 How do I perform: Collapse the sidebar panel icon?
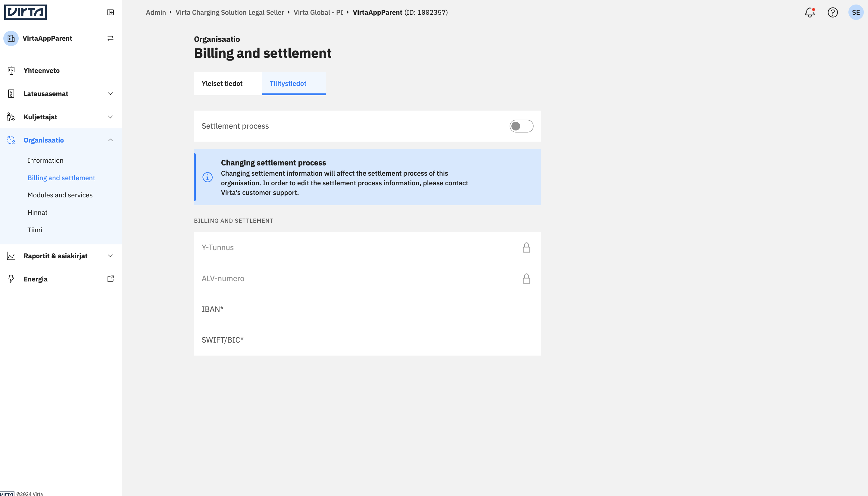pyautogui.click(x=110, y=12)
